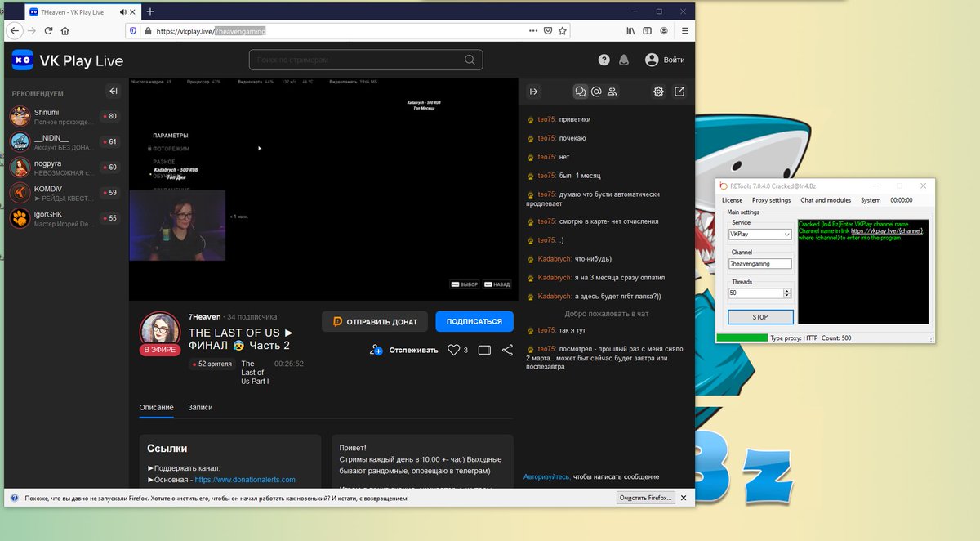
Task: Open Shnumi's recommended channel
Action: click(65, 116)
